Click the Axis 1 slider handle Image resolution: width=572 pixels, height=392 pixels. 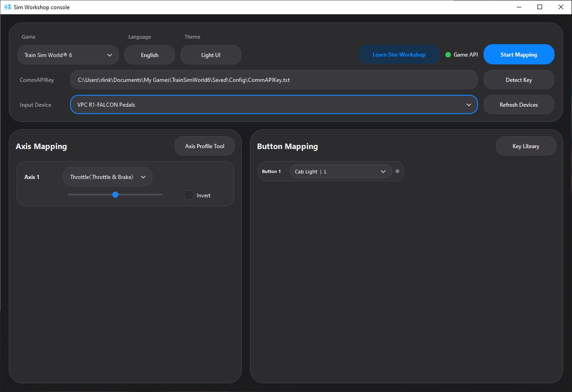coord(115,195)
